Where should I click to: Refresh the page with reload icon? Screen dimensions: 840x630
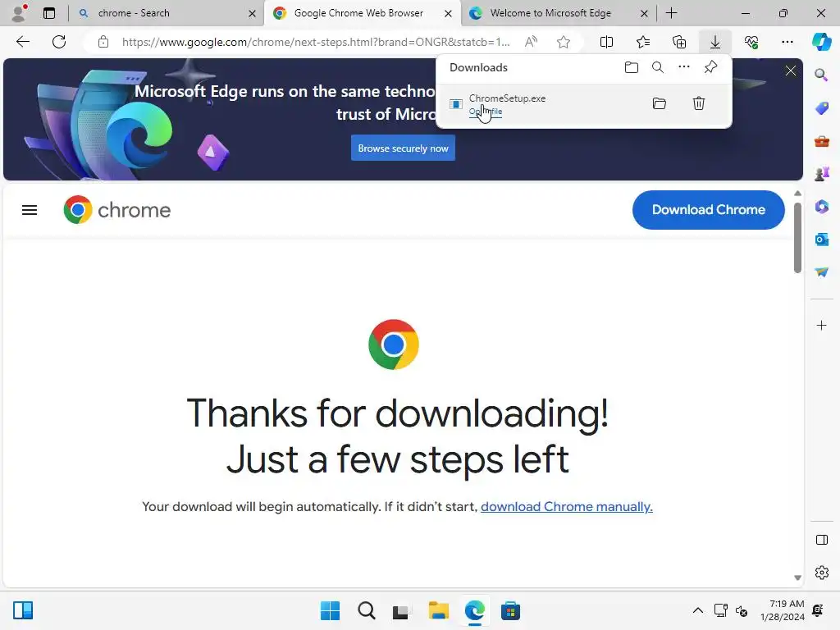coord(59,42)
